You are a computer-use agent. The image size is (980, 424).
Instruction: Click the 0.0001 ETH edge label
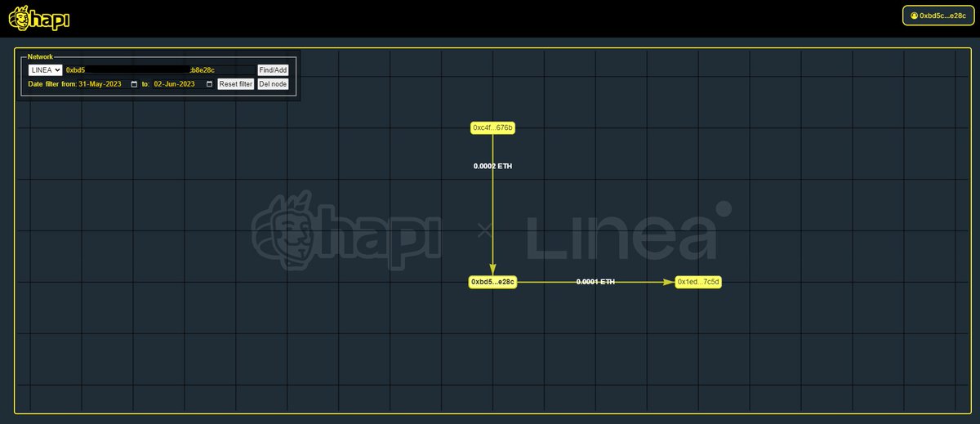click(x=595, y=282)
